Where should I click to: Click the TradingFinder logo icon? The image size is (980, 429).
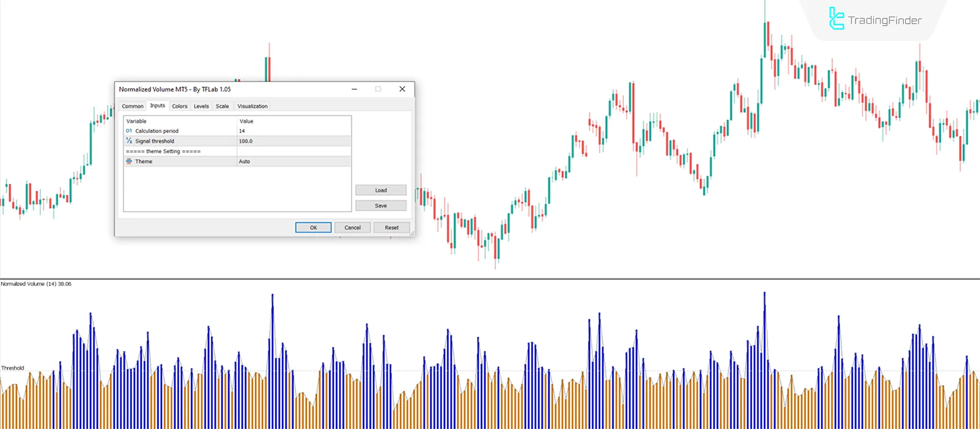pyautogui.click(x=836, y=19)
